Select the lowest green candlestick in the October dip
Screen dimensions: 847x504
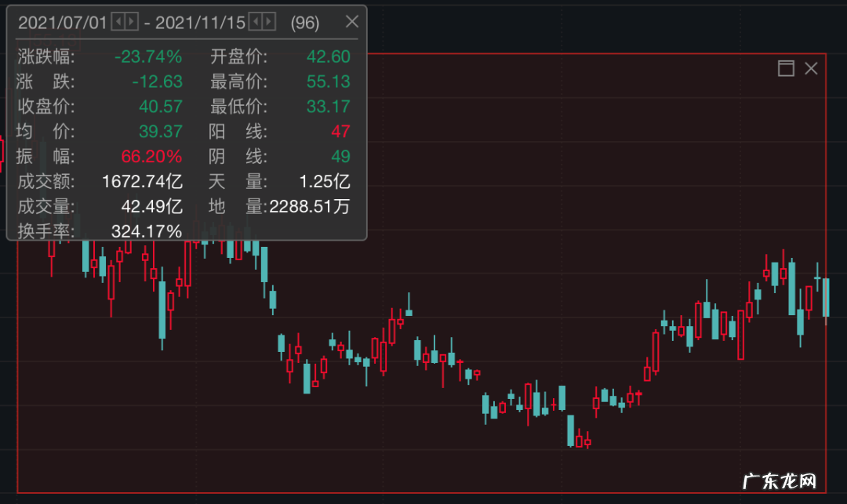570,431
